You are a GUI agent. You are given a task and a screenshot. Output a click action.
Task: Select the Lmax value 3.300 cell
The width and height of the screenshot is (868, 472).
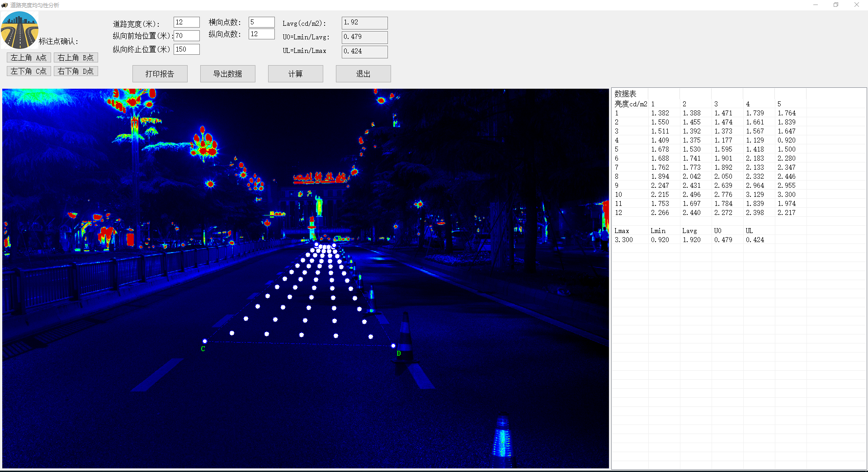pyautogui.click(x=624, y=240)
